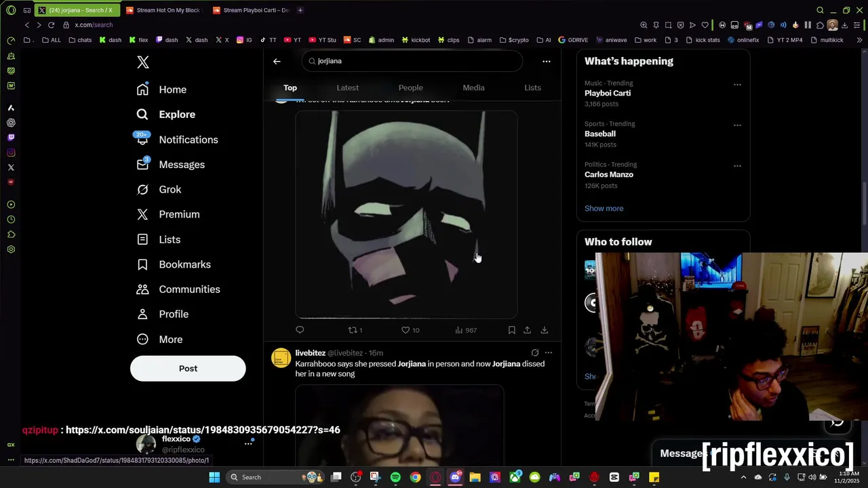Open clock showing 1:10 AM
Image resolution: width=868 pixels, height=488 pixels.
pyautogui.click(x=848, y=477)
